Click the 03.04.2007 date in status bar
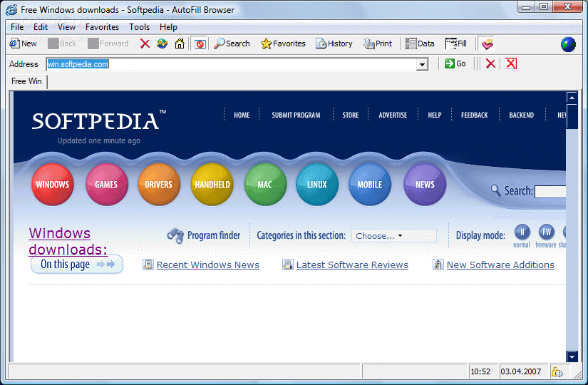The image size is (588, 385). click(520, 371)
